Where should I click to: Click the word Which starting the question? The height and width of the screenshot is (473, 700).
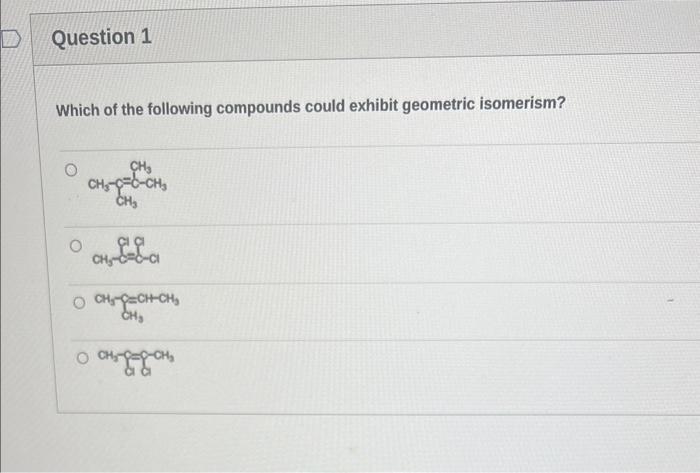[77, 110]
